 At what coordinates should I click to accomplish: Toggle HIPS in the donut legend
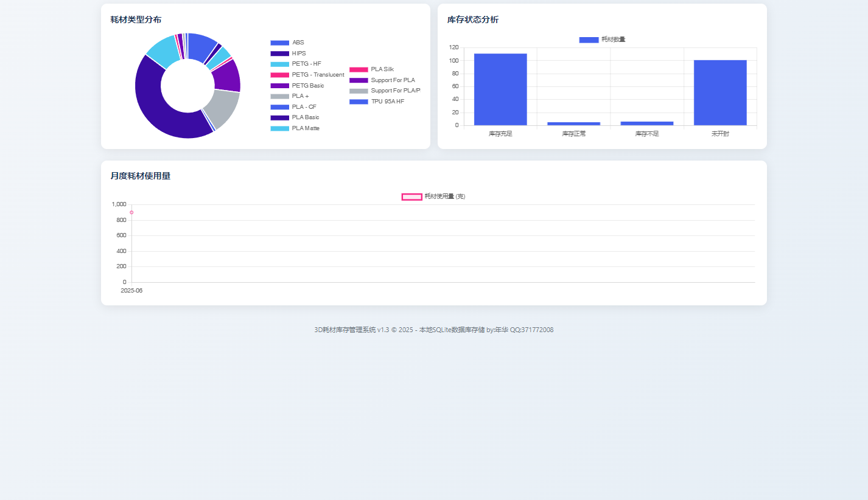(x=288, y=54)
